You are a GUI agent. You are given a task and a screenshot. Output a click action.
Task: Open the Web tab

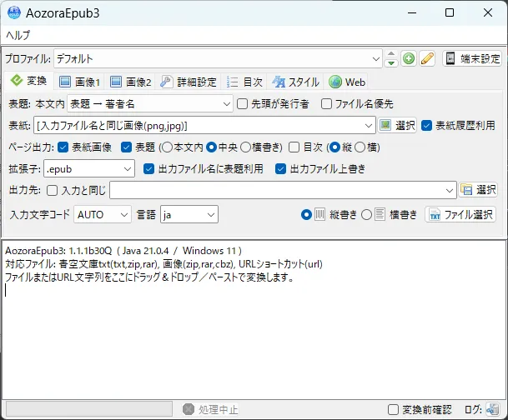(x=347, y=82)
